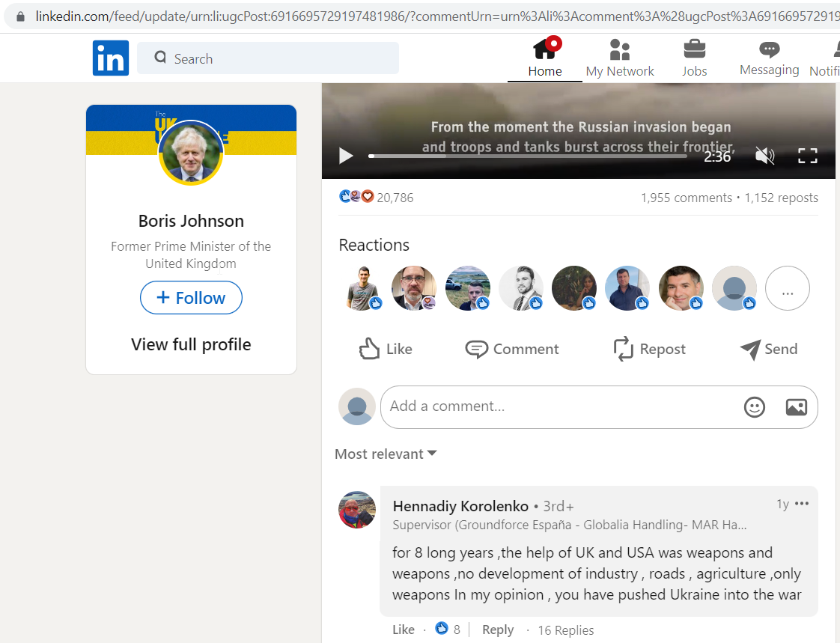Image resolution: width=840 pixels, height=643 pixels.
Task: Open the Boris Johnson name link
Action: tap(191, 221)
